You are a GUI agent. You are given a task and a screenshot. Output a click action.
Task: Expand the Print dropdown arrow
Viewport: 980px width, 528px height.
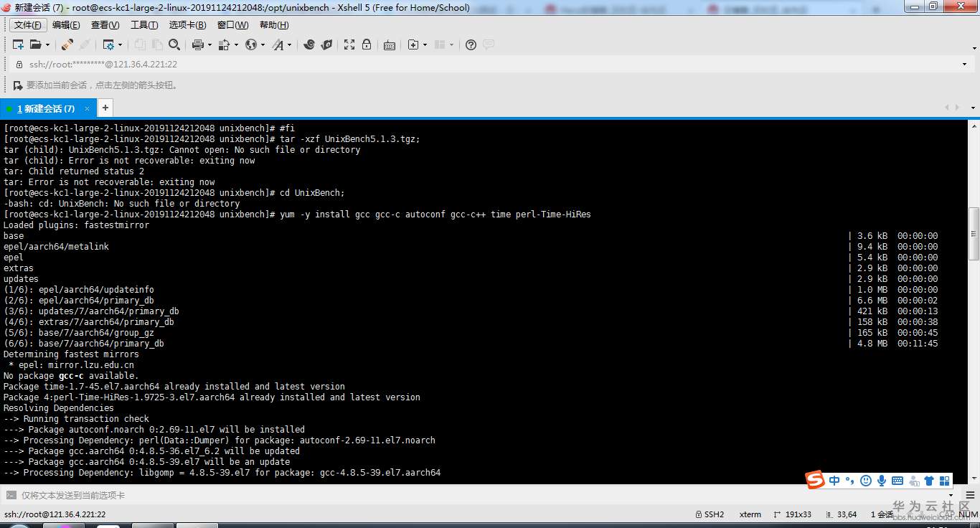click(x=209, y=44)
